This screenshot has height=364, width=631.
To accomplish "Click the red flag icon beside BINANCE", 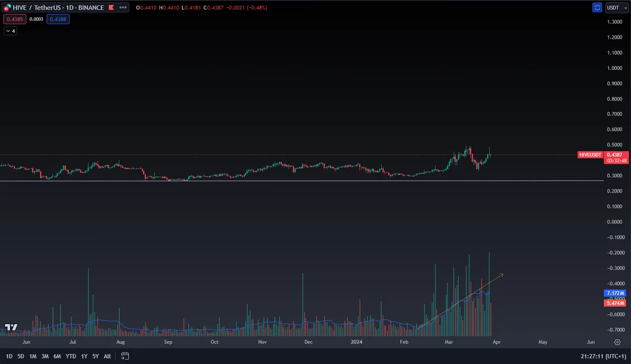I will 111,7.
